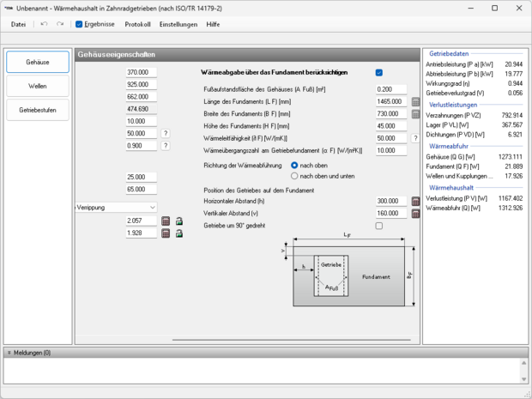Click calculator icon beside the 1.928 field
This screenshot has width=532, height=399.
[x=166, y=233]
